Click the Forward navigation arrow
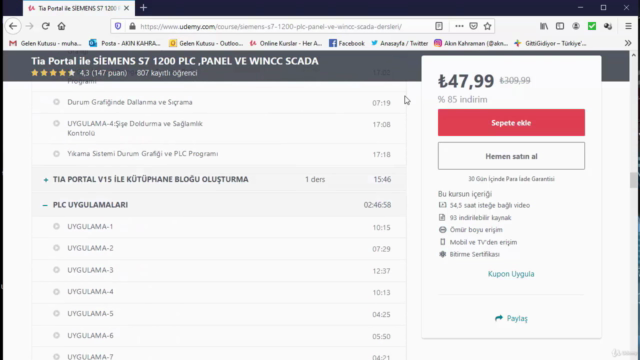The height and width of the screenshot is (360, 640). coord(29,26)
